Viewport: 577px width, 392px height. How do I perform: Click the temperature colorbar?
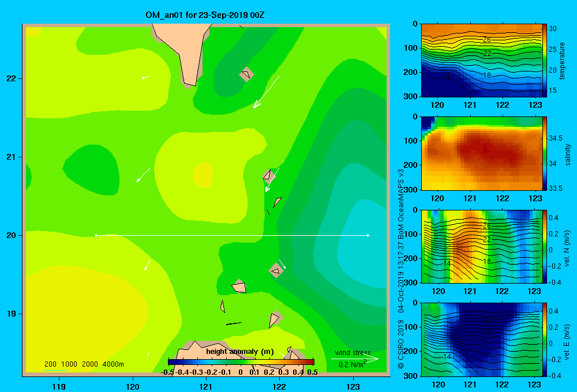pos(545,61)
